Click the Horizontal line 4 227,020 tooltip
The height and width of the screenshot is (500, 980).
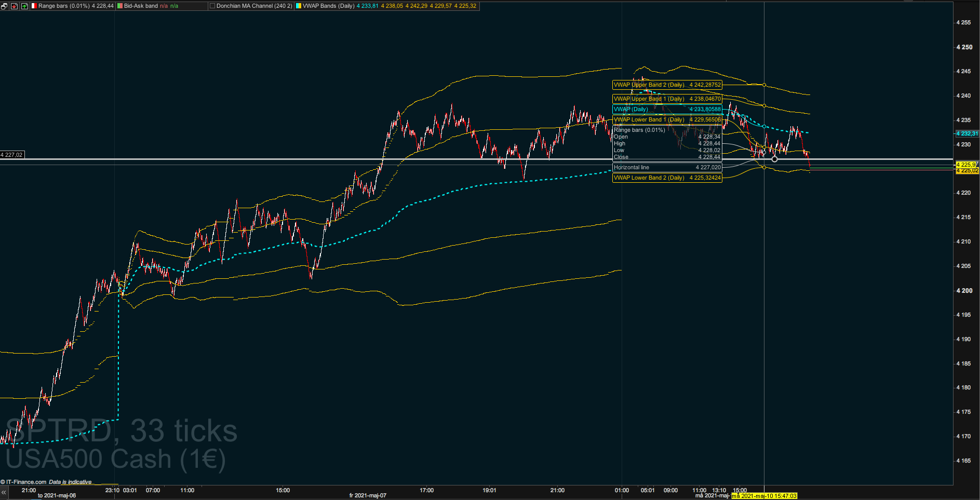coord(667,167)
